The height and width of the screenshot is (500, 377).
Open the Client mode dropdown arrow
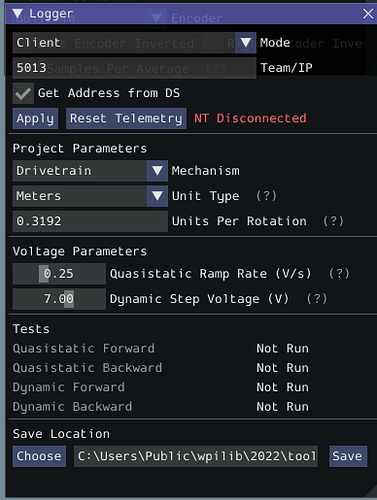246,43
